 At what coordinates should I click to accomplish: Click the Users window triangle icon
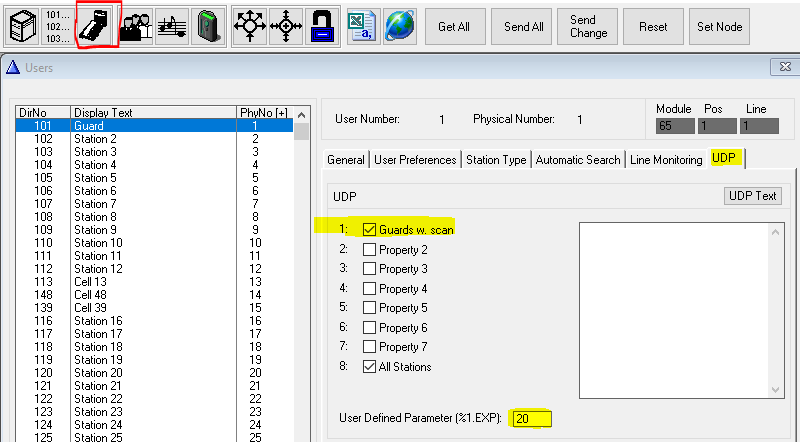[x=13, y=67]
